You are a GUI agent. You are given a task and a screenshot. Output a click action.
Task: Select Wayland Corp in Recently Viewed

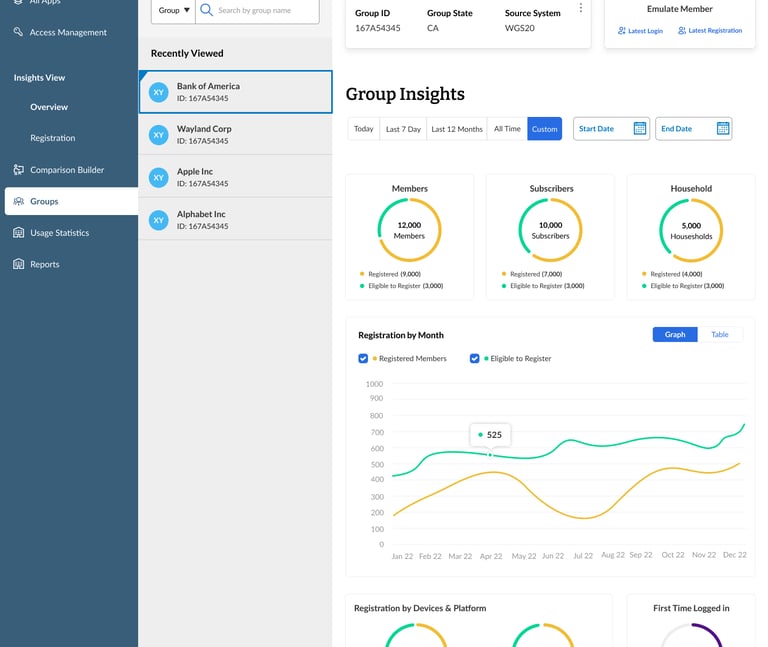click(236, 135)
